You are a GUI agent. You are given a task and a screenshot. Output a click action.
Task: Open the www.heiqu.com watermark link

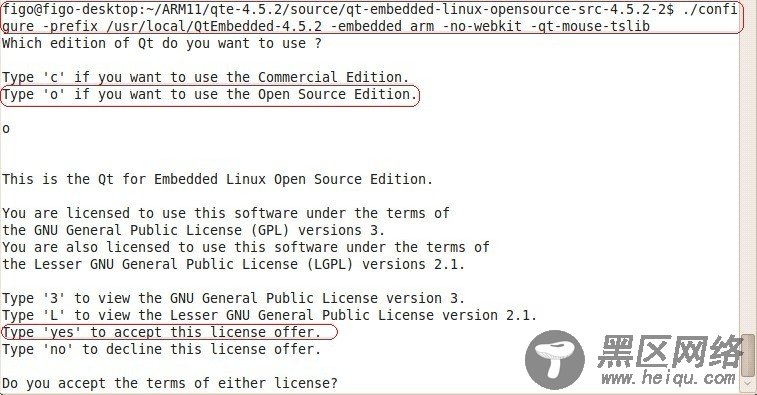[x=668, y=378]
